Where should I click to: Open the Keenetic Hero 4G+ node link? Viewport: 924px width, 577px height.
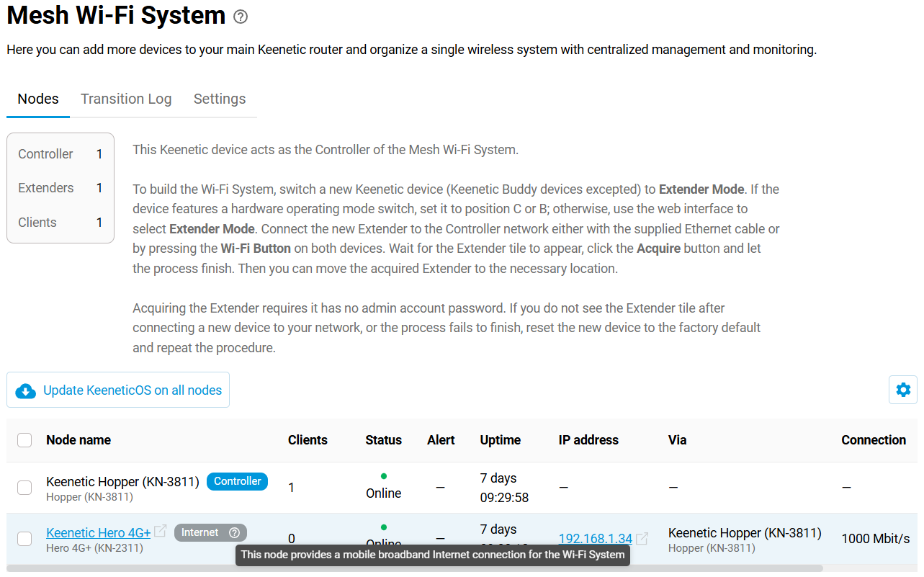[x=99, y=532]
